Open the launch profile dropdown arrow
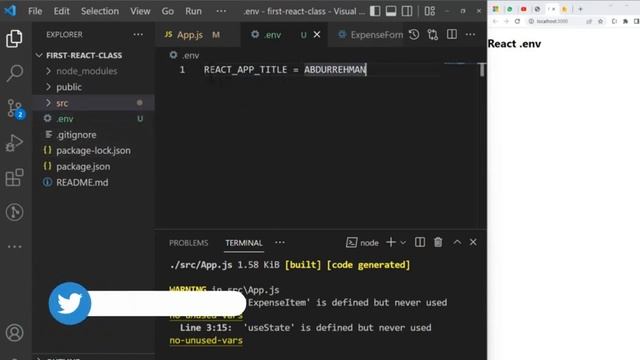The height and width of the screenshot is (360, 640). [403, 243]
